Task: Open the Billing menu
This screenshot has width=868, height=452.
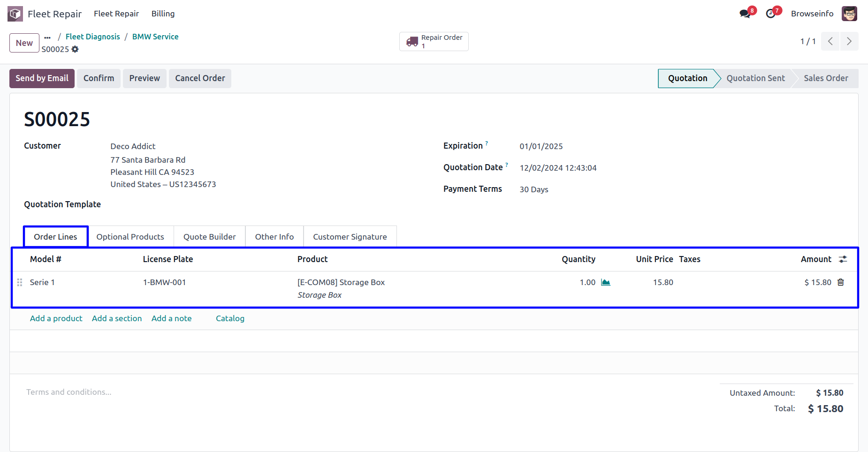Action: point(163,14)
